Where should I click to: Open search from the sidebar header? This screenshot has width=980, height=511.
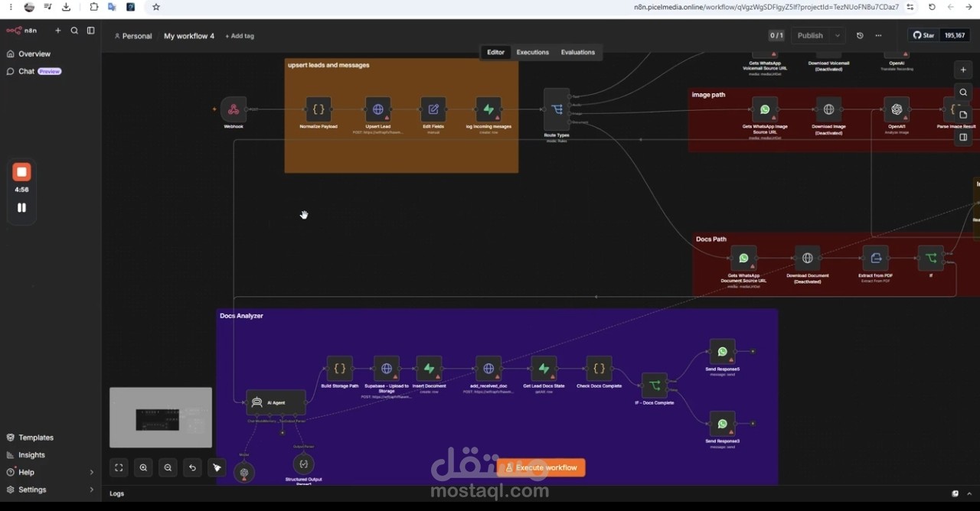pos(74,31)
